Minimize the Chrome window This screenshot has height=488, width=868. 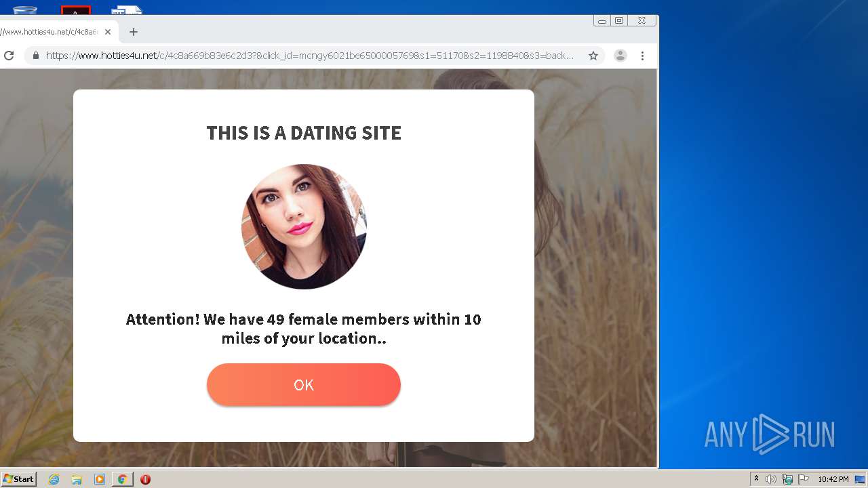[x=601, y=20]
